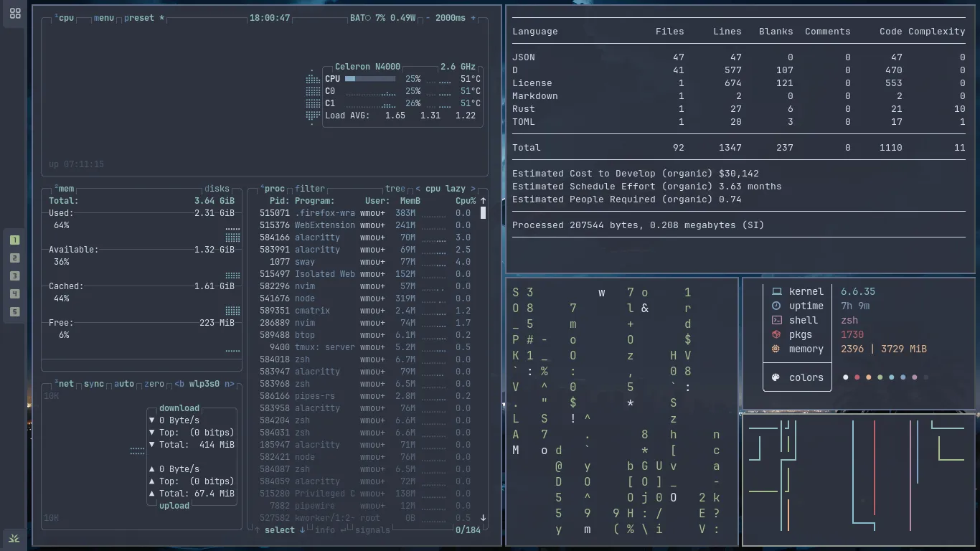Switch to previous network interface <b
Viewport: 980px width, 551px height.
tap(179, 384)
